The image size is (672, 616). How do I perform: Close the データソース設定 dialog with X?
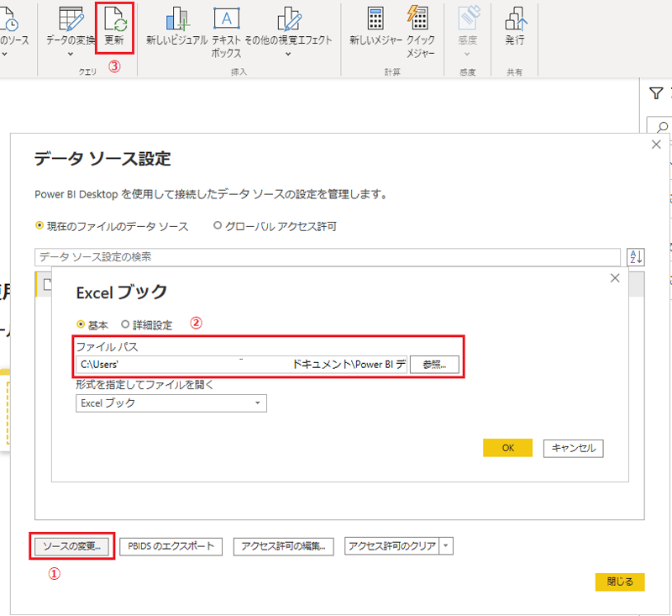pyautogui.click(x=656, y=145)
